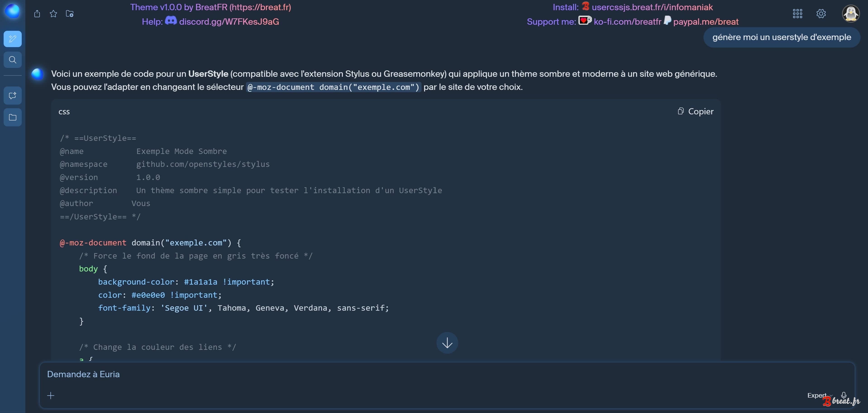Click the add-to-folder icon

click(70, 14)
